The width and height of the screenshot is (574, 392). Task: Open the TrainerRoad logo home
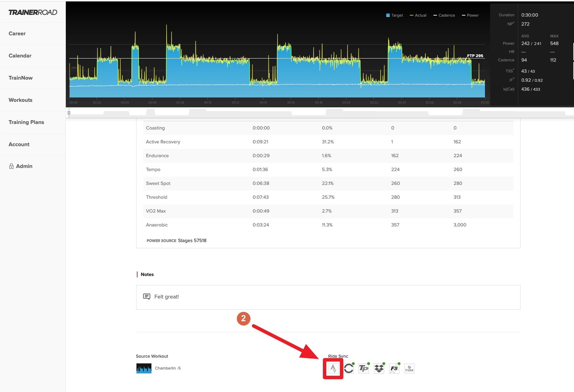pos(33,12)
